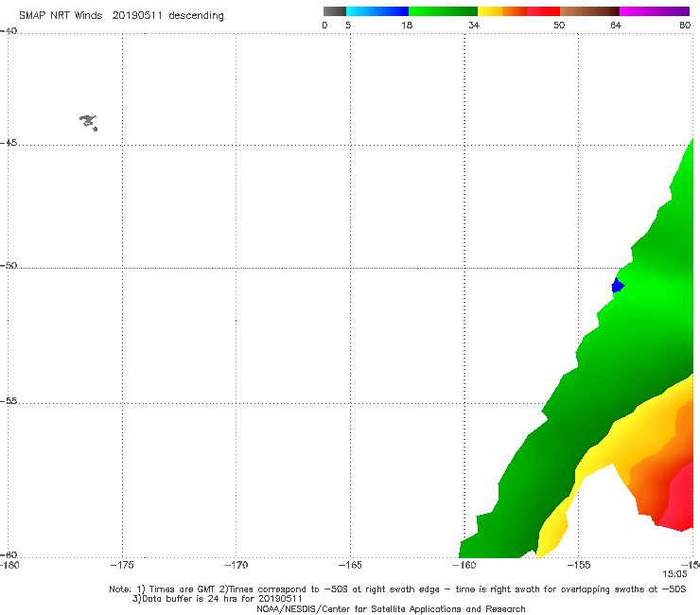Click the latitude label '-55'
This screenshot has height=615, width=700.
click(9, 401)
